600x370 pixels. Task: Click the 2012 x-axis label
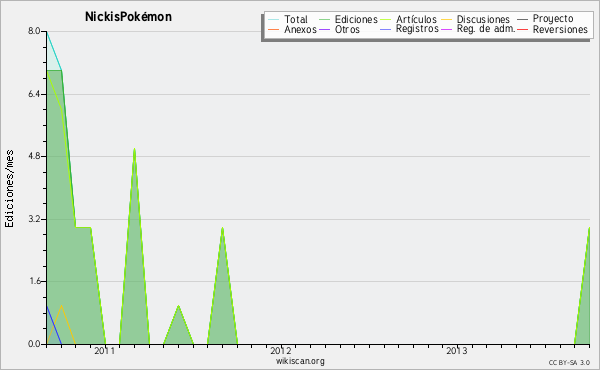point(280,351)
